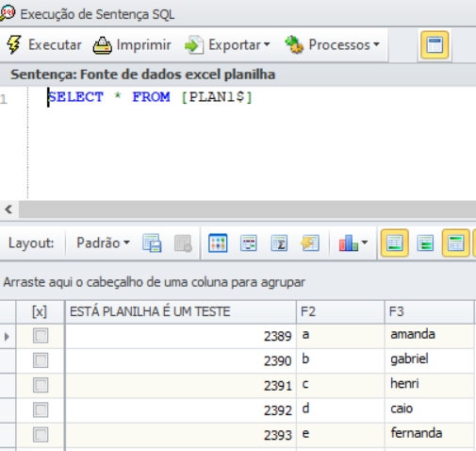The image size is (476, 451).
Task: Toggle the highlighted header grid icon
Action: 456,243
